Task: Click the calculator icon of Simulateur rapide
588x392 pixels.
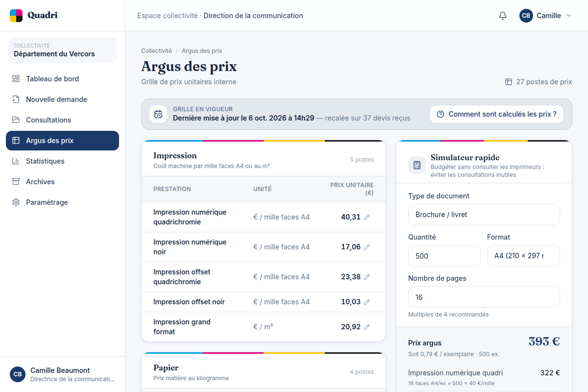Action: point(417,165)
